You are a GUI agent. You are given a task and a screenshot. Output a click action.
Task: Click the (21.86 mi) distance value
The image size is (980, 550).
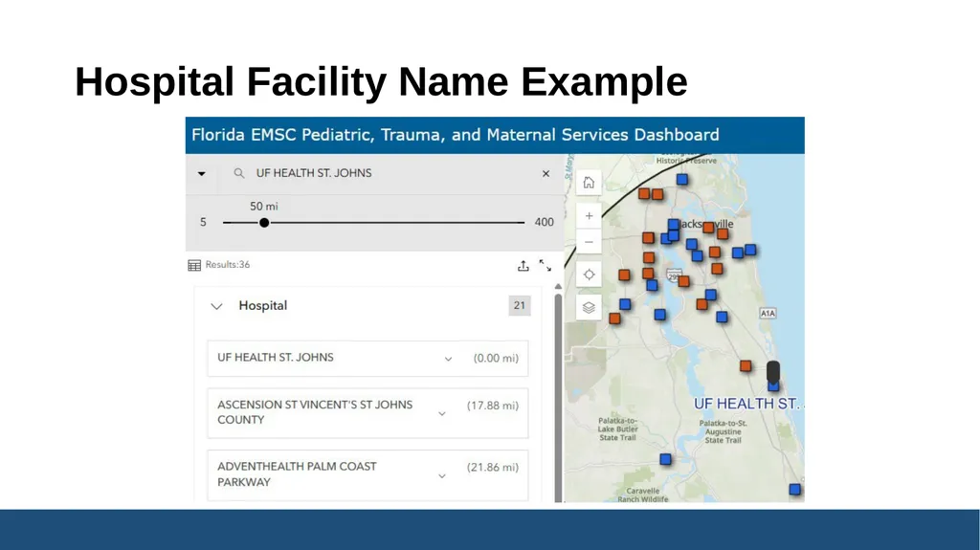(x=493, y=468)
